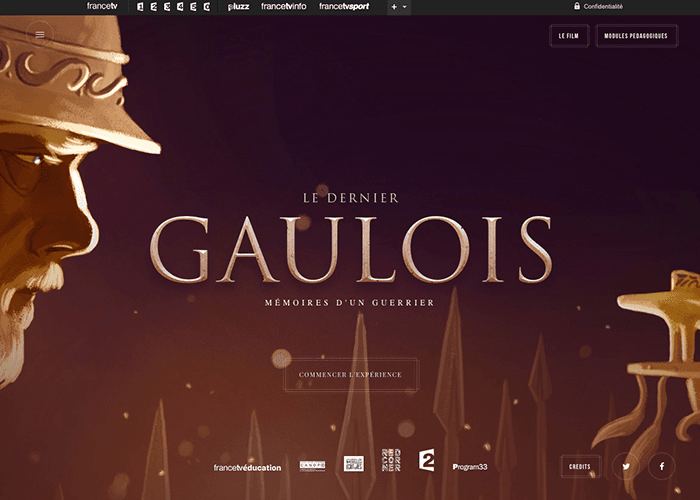
Task: Click the Twitter share icon
Action: (x=626, y=467)
